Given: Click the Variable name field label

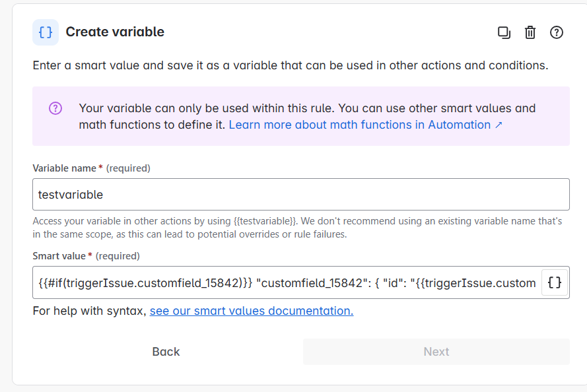Looking at the screenshot, I should [x=64, y=168].
